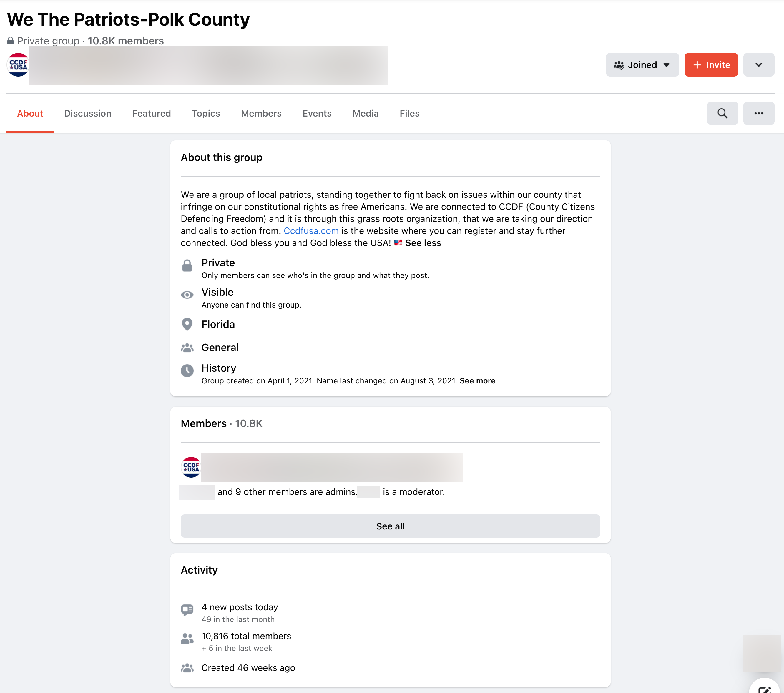Click the Visible eye icon

pyautogui.click(x=187, y=295)
